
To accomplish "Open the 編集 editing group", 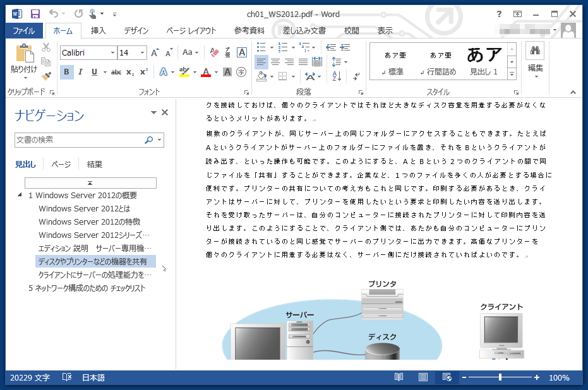I will [535, 60].
